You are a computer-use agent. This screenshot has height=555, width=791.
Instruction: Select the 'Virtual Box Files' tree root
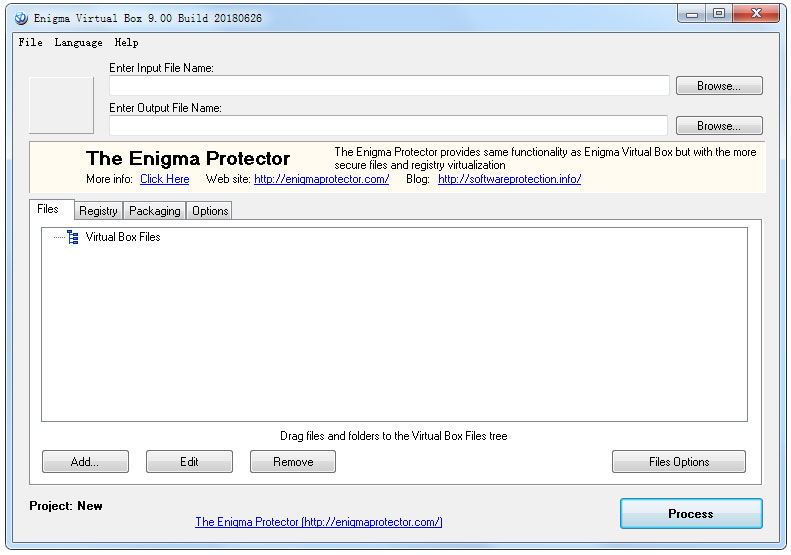coord(123,237)
